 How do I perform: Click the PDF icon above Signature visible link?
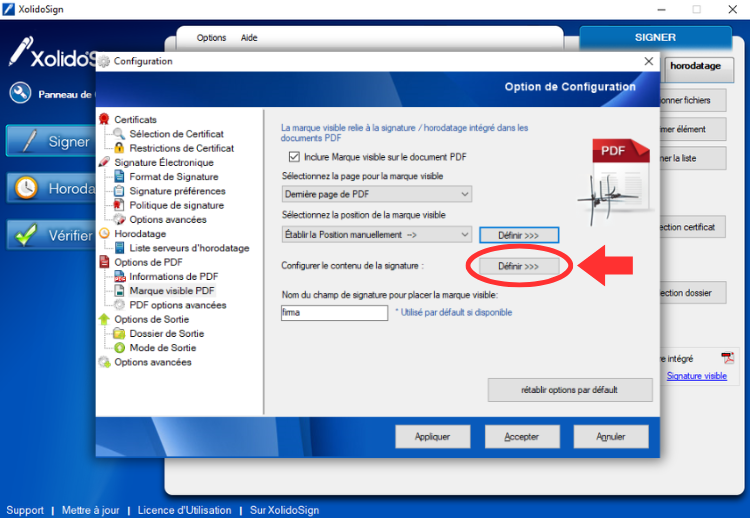point(727,358)
